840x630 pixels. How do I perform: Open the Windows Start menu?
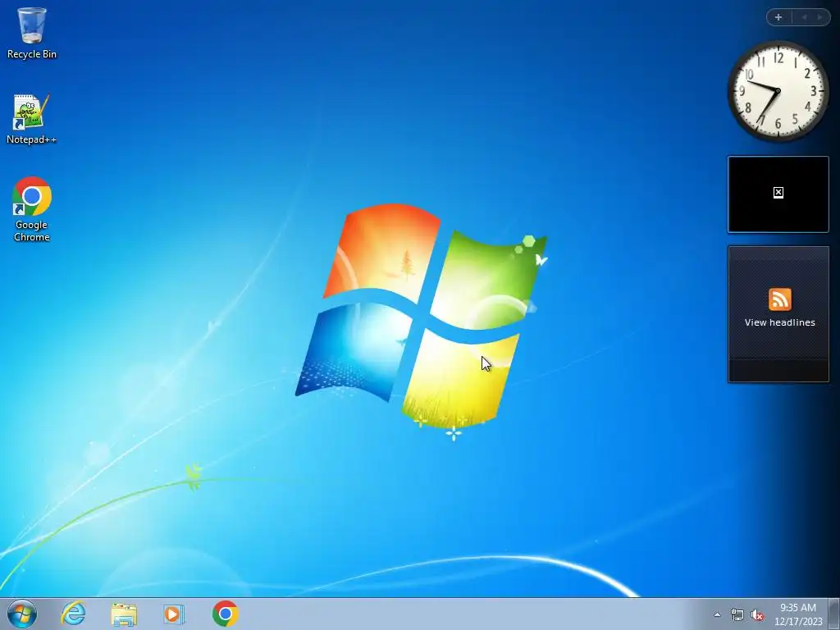(x=22, y=614)
